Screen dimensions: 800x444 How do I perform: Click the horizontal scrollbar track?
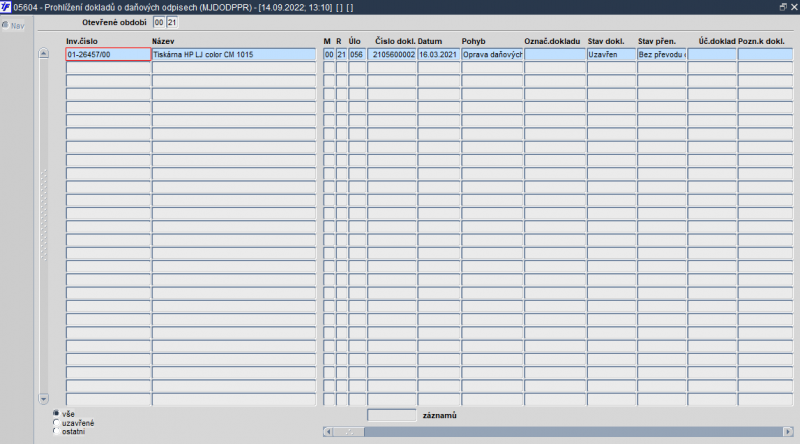coord(573,432)
